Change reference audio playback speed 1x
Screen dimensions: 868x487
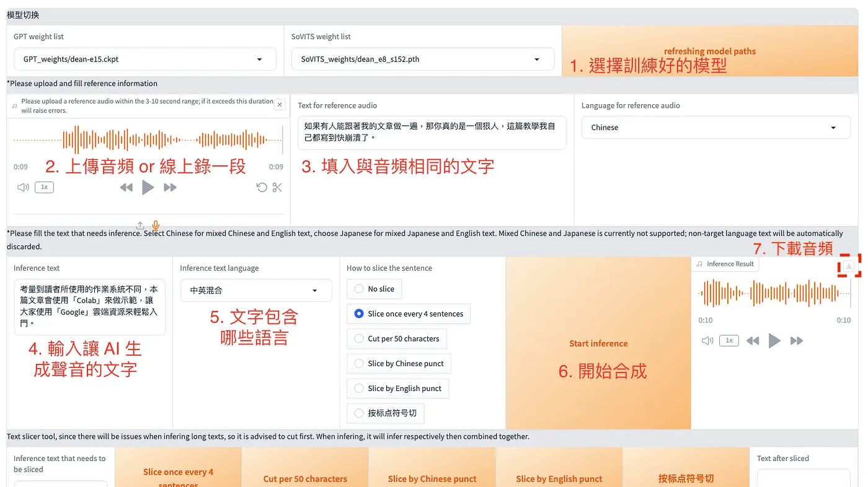click(44, 187)
